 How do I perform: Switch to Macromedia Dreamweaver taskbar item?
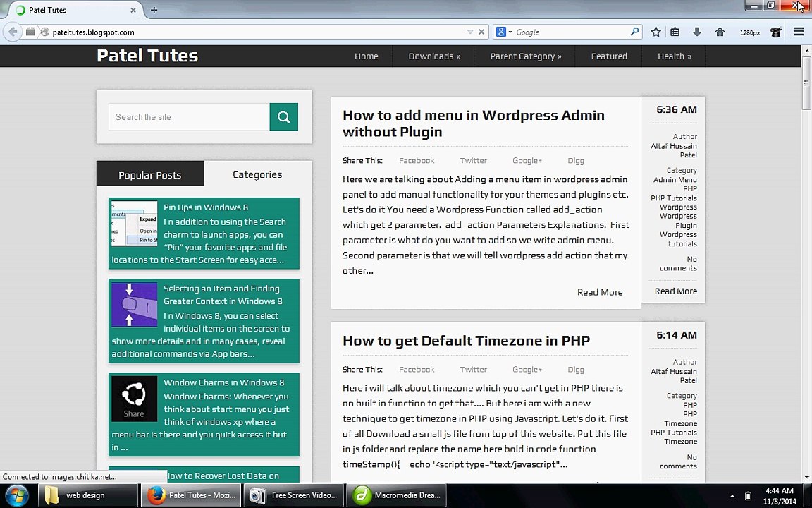[x=396, y=495]
